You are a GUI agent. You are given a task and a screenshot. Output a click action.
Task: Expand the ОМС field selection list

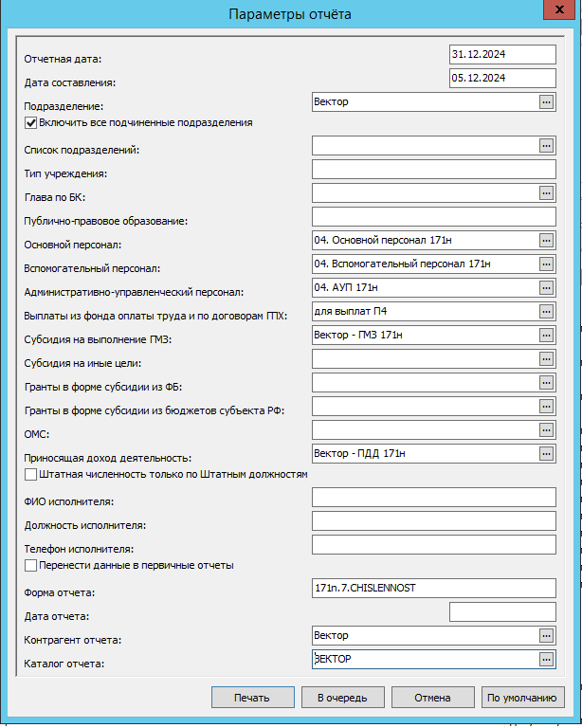[546, 430]
